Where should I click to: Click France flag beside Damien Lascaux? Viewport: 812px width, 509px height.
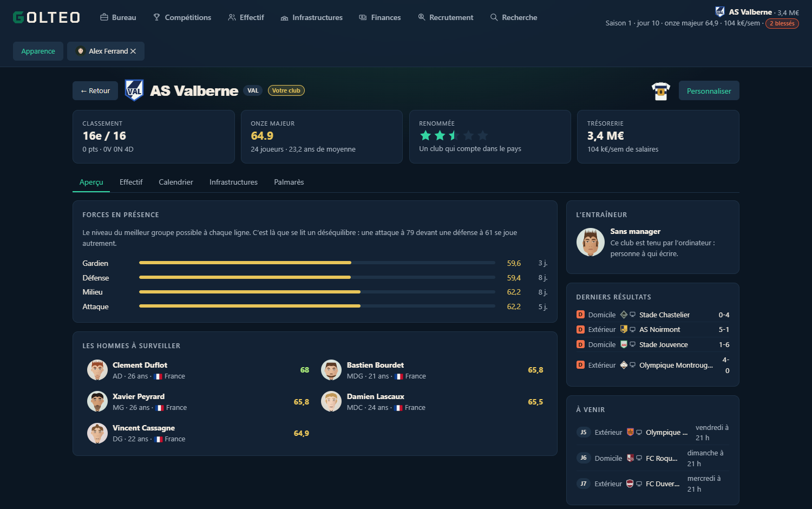(x=398, y=408)
